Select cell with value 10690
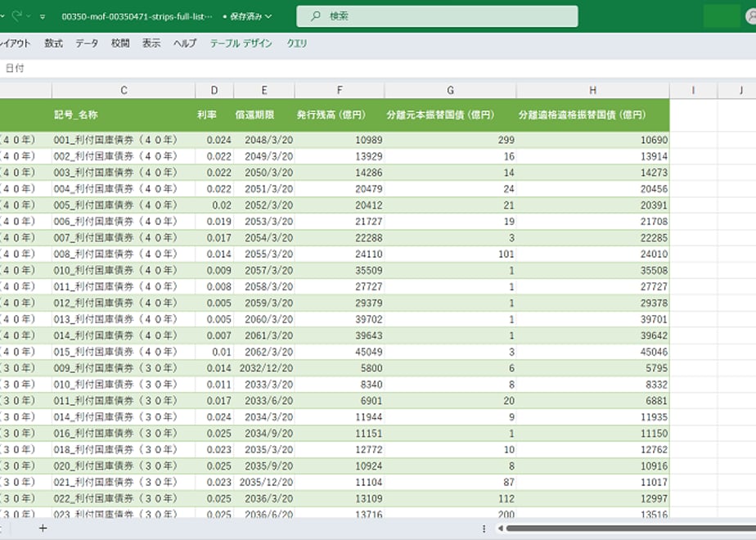This screenshot has width=756, height=540. click(592, 140)
